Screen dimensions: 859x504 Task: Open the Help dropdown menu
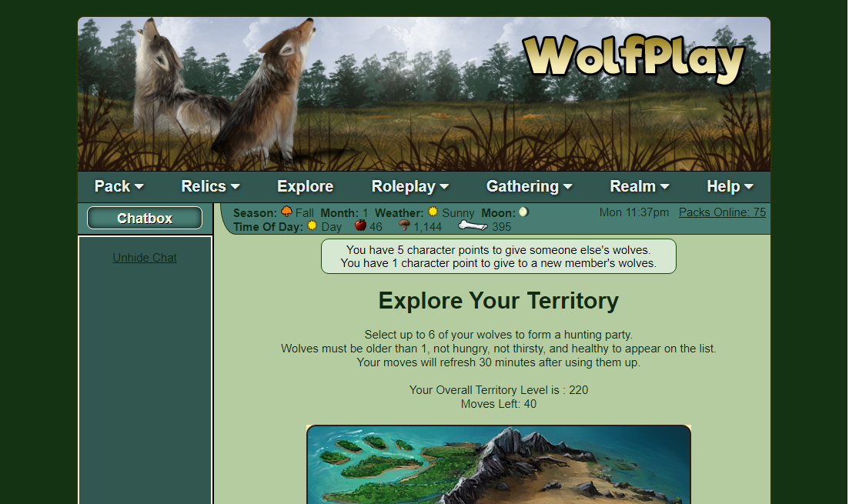tap(730, 187)
